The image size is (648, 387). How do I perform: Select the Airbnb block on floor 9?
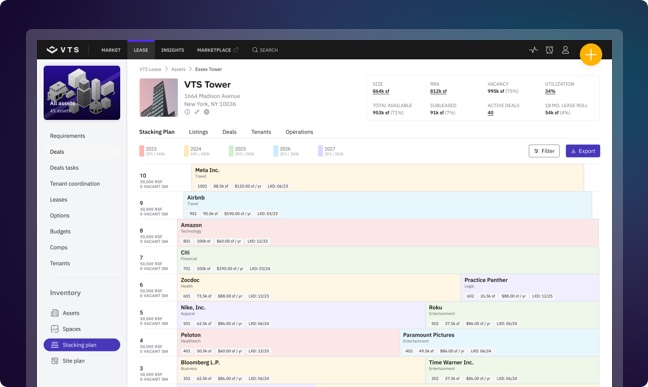(x=388, y=205)
